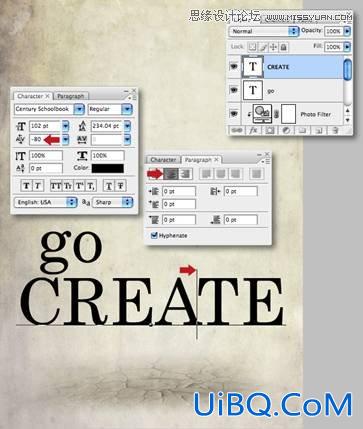The height and width of the screenshot is (429, 363).
Task: Open Opacity slider arrow
Action: [347, 31]
